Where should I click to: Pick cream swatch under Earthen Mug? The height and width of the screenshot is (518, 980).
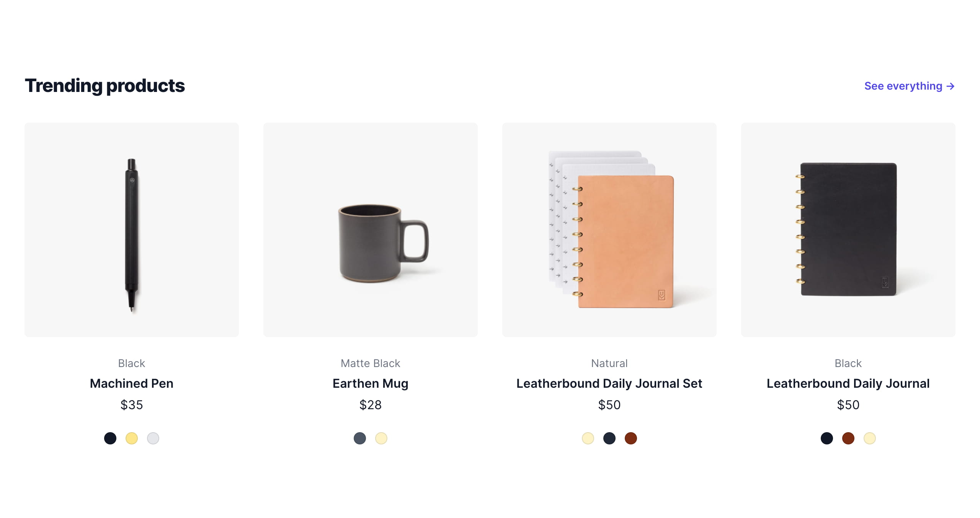[381, 438]
